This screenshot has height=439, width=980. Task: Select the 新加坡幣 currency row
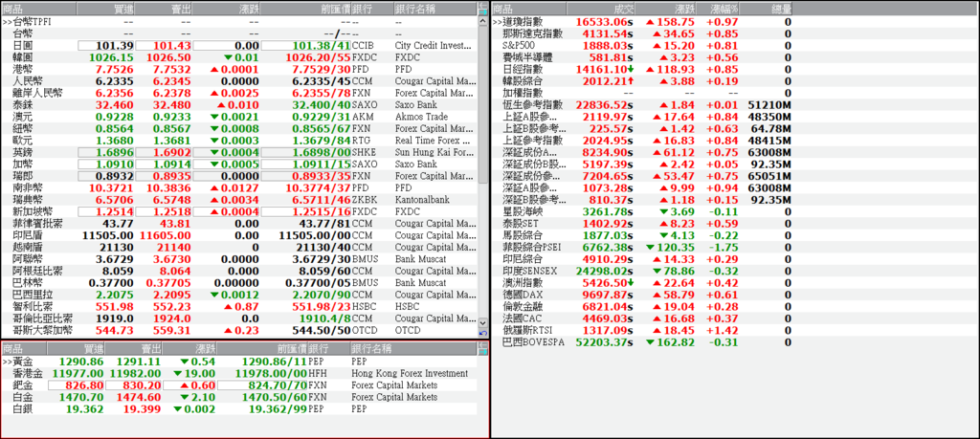coord(238,211)
